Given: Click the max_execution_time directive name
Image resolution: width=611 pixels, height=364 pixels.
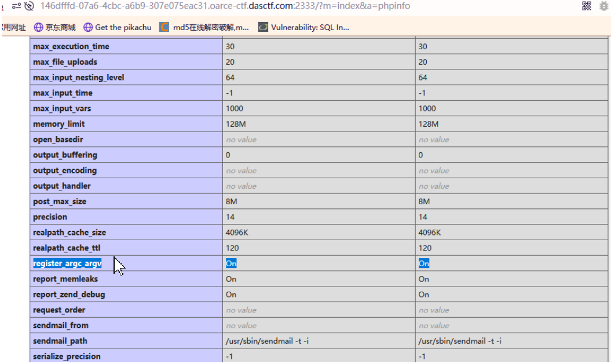Looking at the screenshot, I should pyautogui.click(x=71, y=46).
